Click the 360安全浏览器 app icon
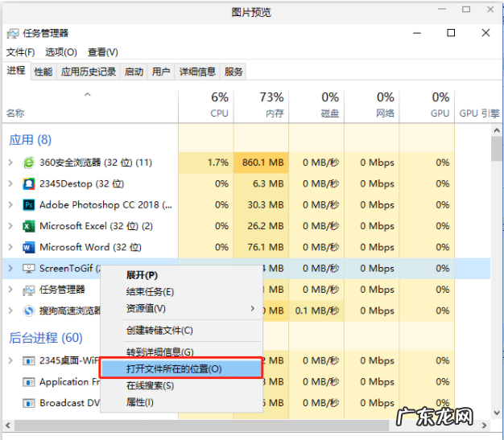504x440 pixels. [x=29, y=162]
